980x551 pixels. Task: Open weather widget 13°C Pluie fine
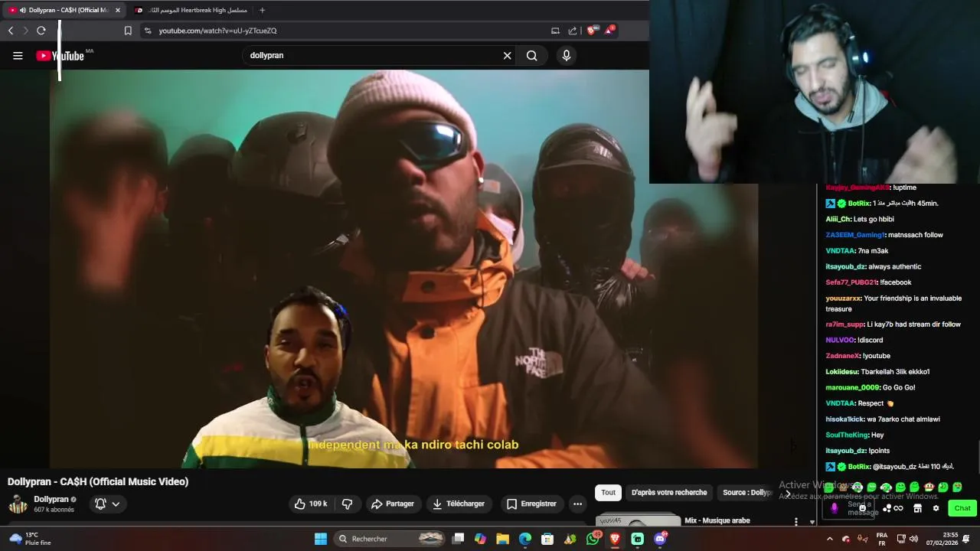(x=31, y=539)
